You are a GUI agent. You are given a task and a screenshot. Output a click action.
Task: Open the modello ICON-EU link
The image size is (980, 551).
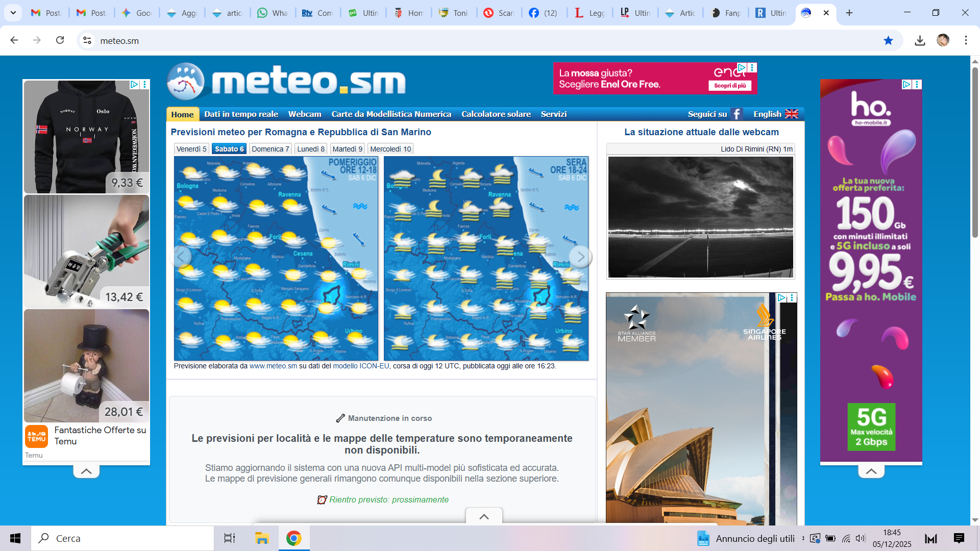click(x=361, y=366)
